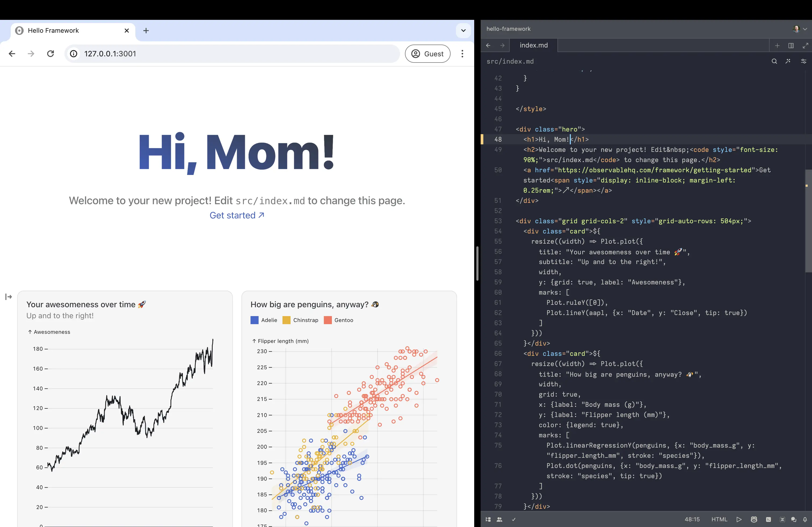The width and height of the screenshot is (812, 527).
Task: Open the terminal panel from status bar
Action: pyautogui.click(x=768, y=519)
